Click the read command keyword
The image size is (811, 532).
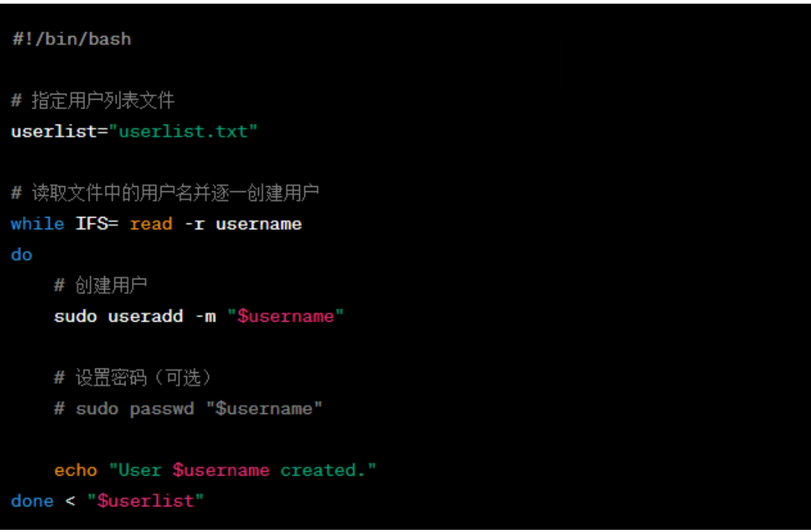click(151, 223)
